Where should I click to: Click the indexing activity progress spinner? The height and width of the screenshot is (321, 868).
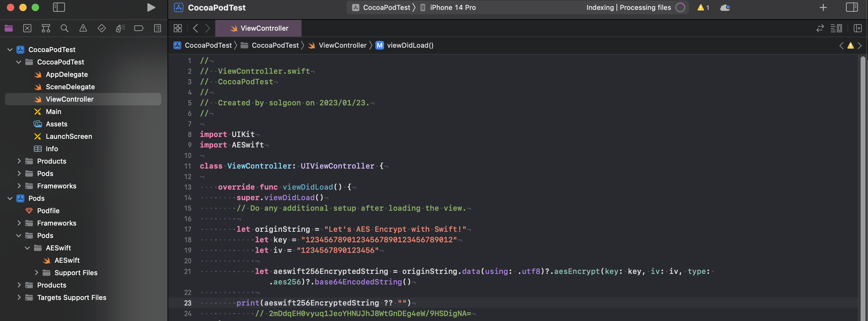[x=680, y=7]
